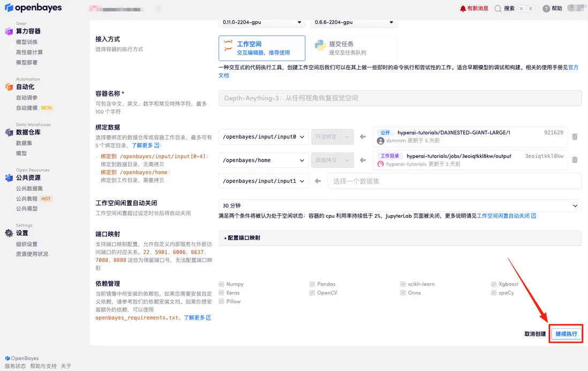Open the 工作空间闲置自动关闭 documentation link
Screen dimensions: 588x371
504,217
